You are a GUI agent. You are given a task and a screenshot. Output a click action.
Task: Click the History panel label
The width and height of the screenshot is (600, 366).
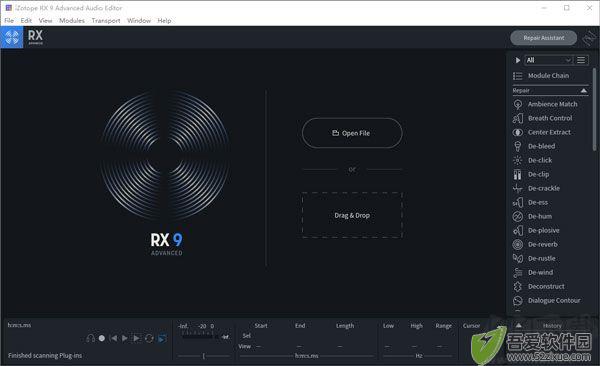click(552, 326)
